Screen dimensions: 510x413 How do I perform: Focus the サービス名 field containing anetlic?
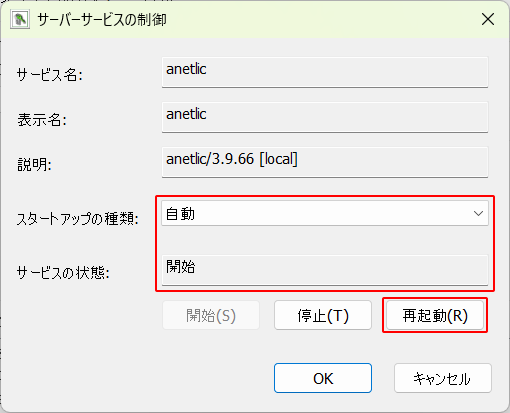pyautogui.click(x=325, y=72)
